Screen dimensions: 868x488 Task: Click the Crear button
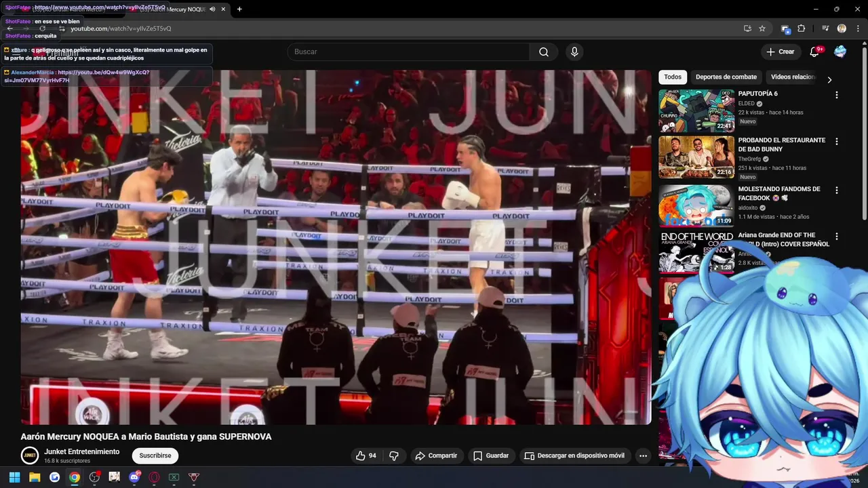click(780, 52)
